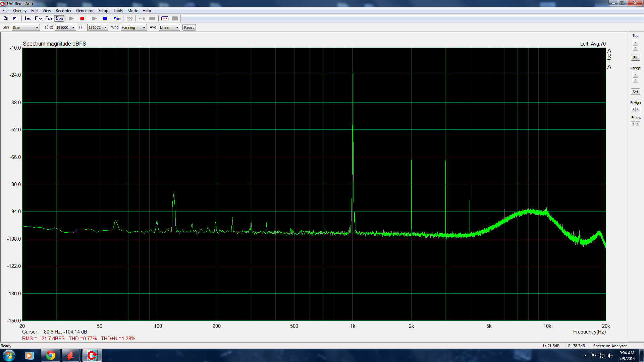The height and width of the screenshot is (362, 644).
Task: Click the L:-21.6dB status level
Action: [x=551, y=346]
